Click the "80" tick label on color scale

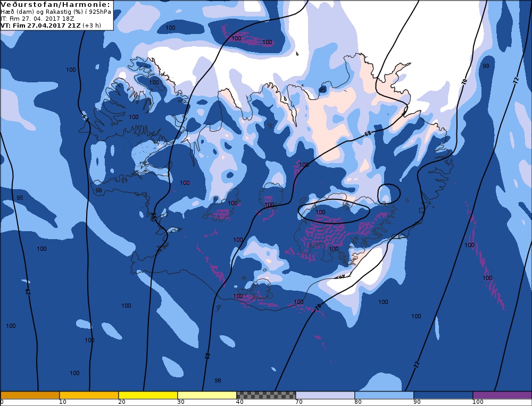(358, 402)
